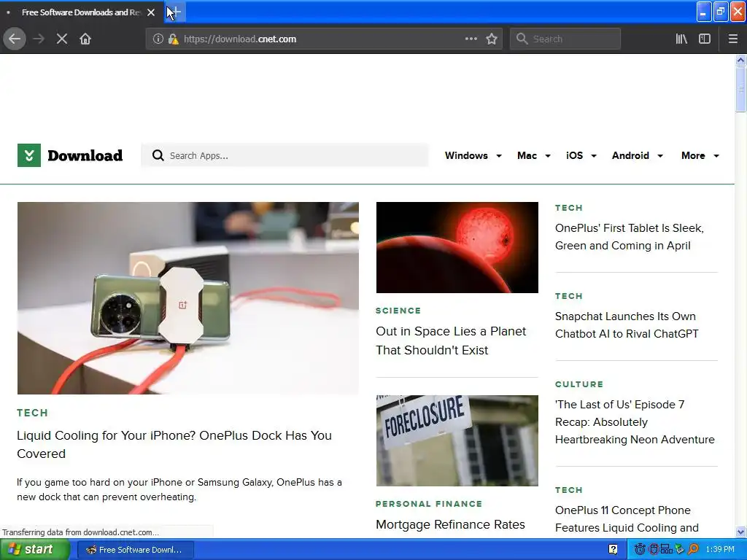This screenshot has width=747, height=560.
Task: Click the 1:39 PM taskbar clock
Action: point(720,550)
